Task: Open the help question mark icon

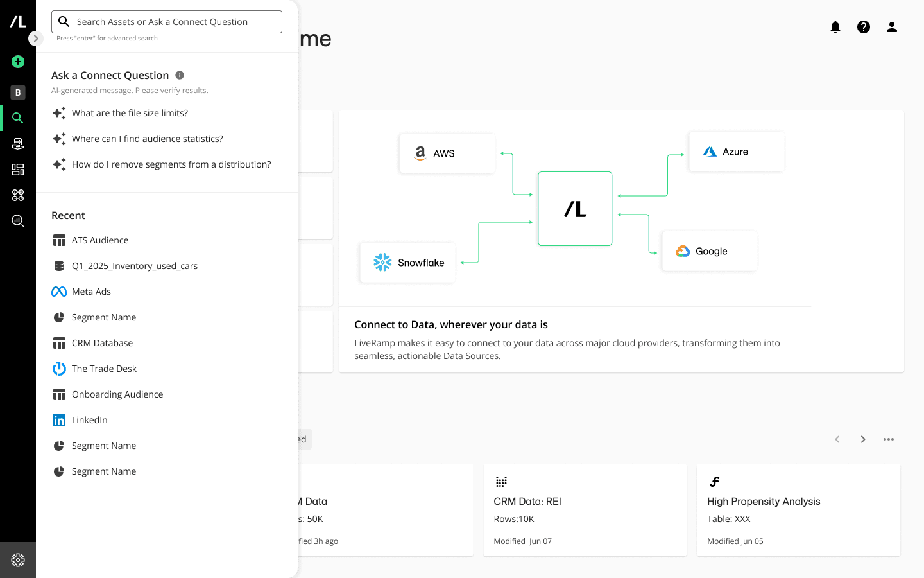Action: (x=864, y=27)
